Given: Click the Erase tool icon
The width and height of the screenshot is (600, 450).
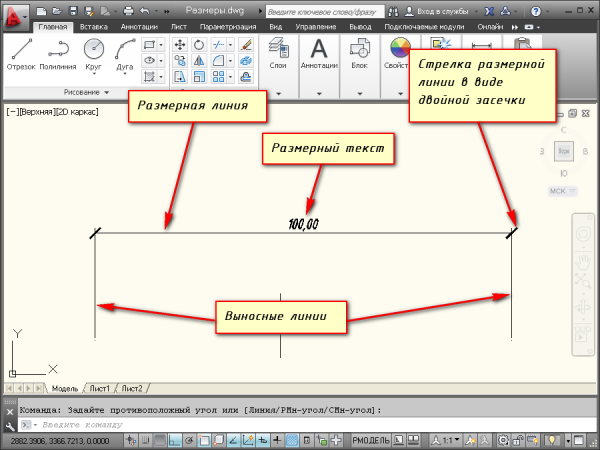Looking at the screenshot, I should pyautogui.click(x=246, y=45).
